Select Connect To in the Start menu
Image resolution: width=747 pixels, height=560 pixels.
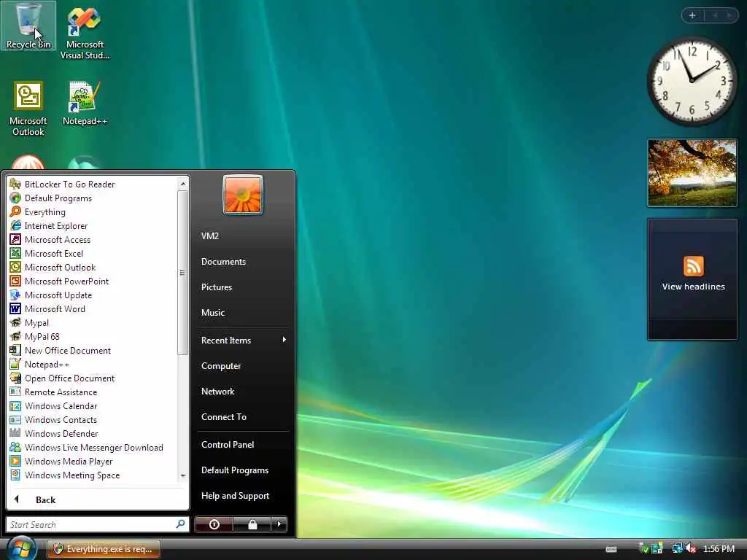click(x=224, y=416)
